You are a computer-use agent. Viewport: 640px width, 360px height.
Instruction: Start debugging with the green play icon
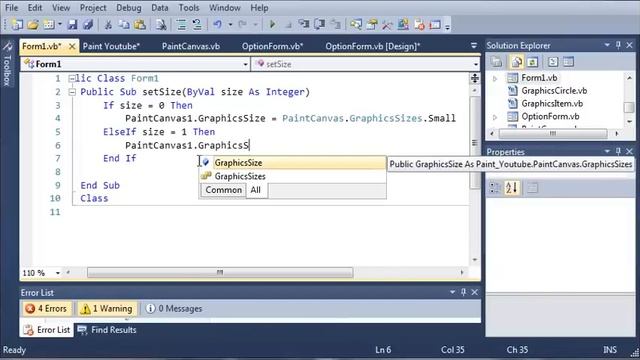coord(272,24)
